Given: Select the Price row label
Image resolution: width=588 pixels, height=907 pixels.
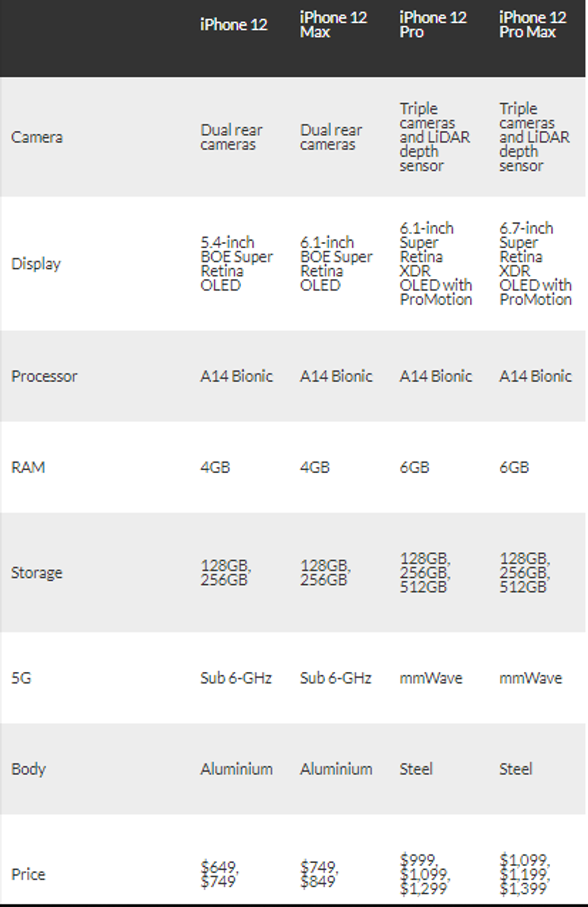Looking at the screenshot, I should point(28,874).
